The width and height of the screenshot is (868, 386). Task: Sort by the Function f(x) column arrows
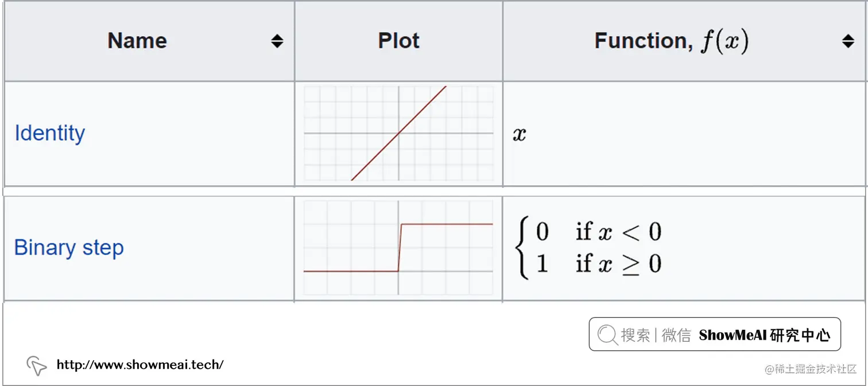pos(848,41)
